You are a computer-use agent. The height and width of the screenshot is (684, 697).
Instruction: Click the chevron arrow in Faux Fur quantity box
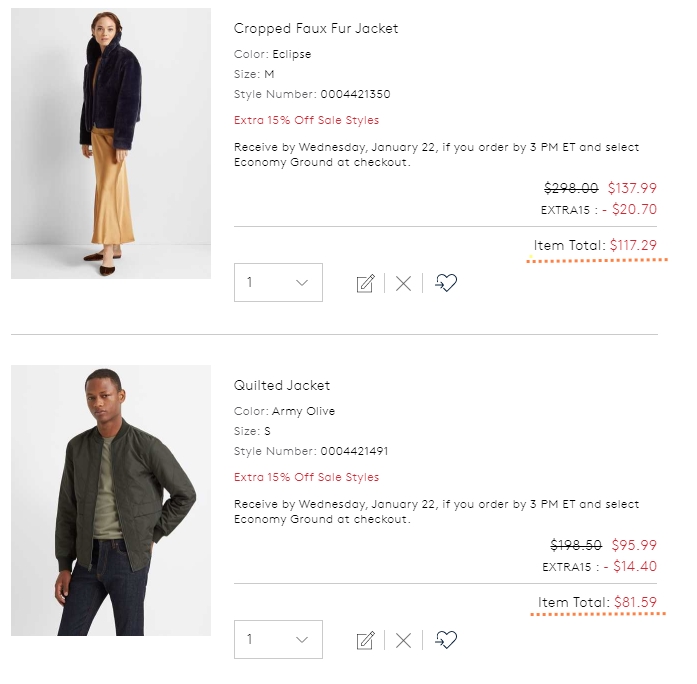click(302, 283)
